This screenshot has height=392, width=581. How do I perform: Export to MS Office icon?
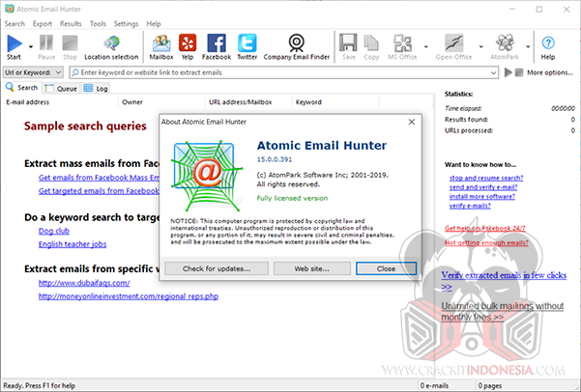[x=402, y=47]
